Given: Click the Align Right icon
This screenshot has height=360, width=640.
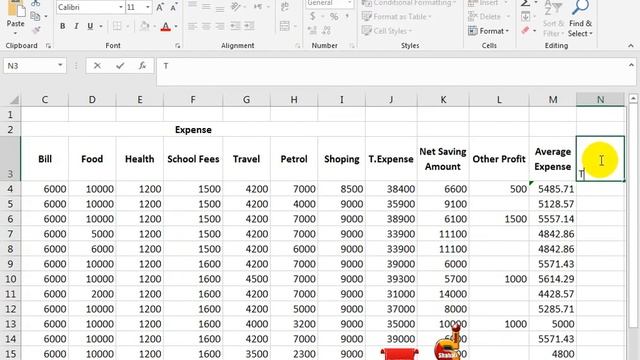Looking at the screenshot, I should coord(220,27).
